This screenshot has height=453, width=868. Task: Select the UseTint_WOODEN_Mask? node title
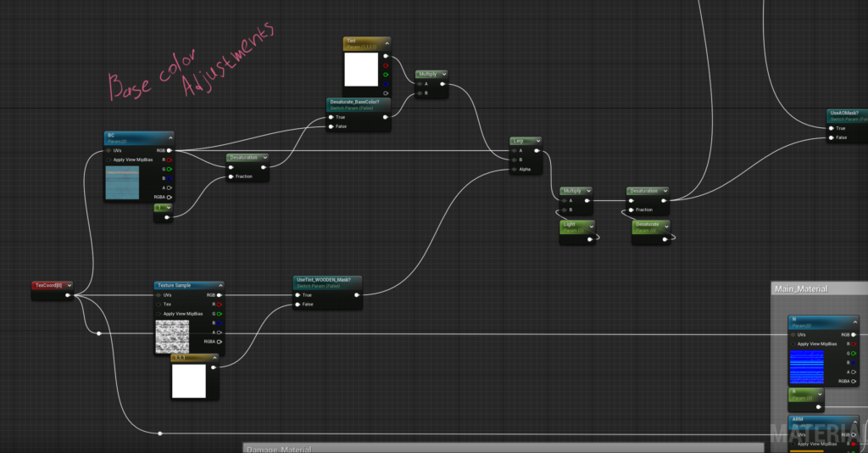[323, 280]
